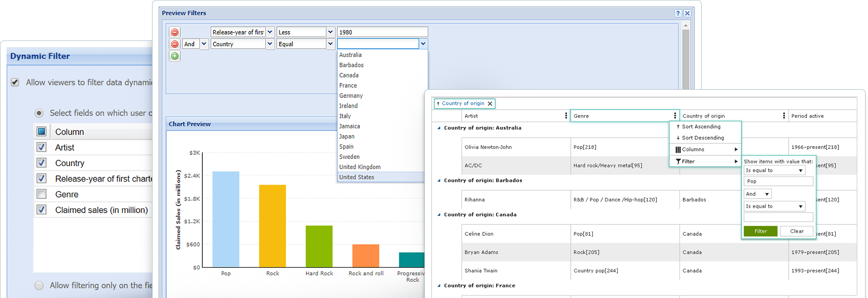Collapse the Country of origin: Australia group
The width and height of the screenshot is (868, 298).
tap(439, 128)
